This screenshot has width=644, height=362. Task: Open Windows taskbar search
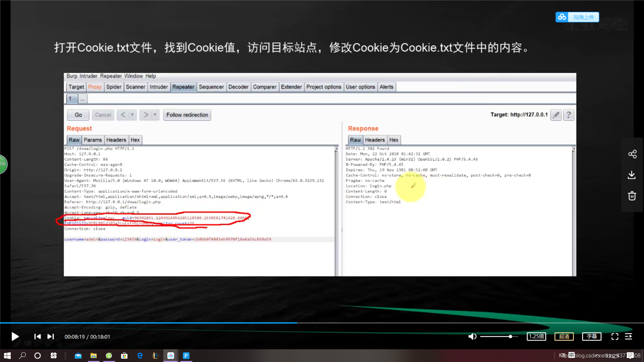[22, 356]
